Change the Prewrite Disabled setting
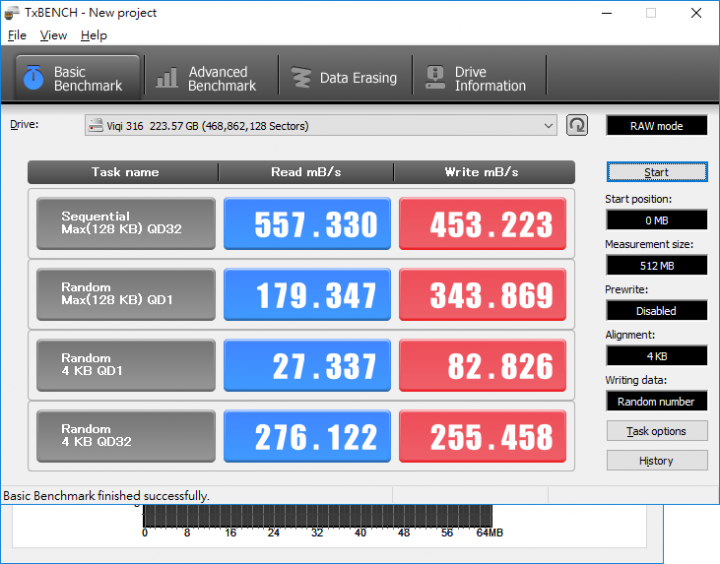Screen dimensions: 720x564 [x=657, y=310]
